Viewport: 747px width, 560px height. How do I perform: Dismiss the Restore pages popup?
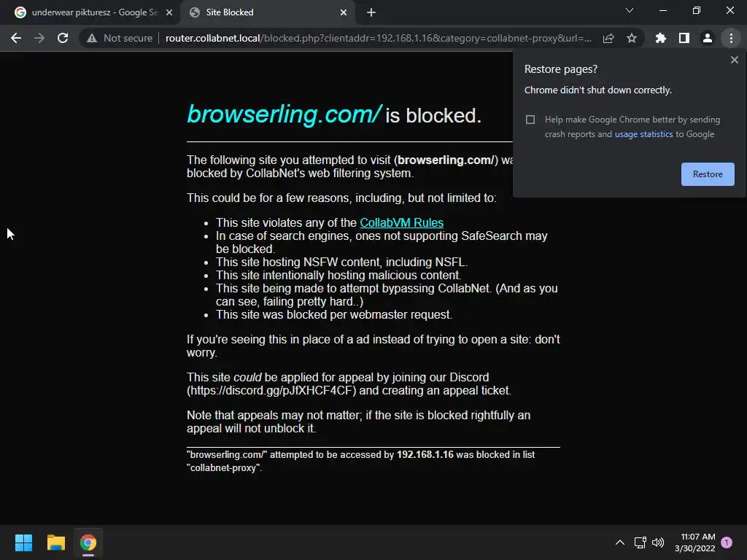tap(734, 60)
